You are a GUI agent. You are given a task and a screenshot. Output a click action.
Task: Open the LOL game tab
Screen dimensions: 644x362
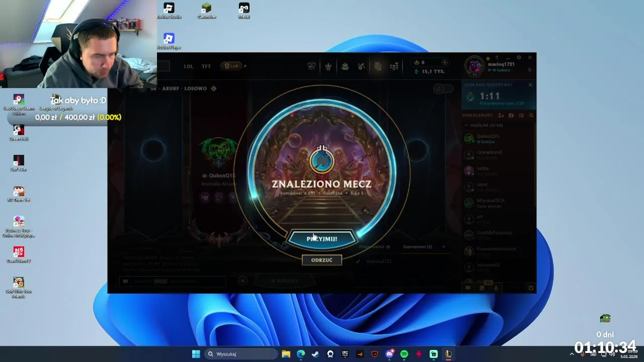pyautogui.click(x=188, y=66)
